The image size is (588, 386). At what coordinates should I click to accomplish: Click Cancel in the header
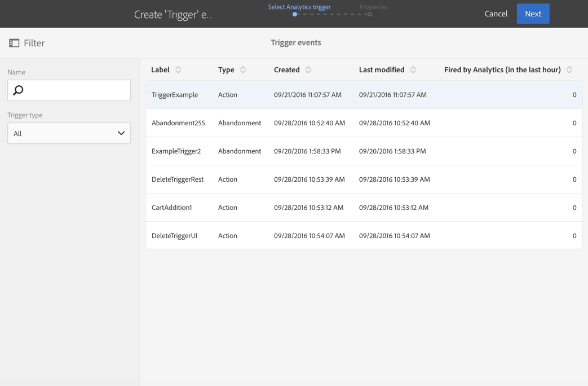click(x=496, y=14)
